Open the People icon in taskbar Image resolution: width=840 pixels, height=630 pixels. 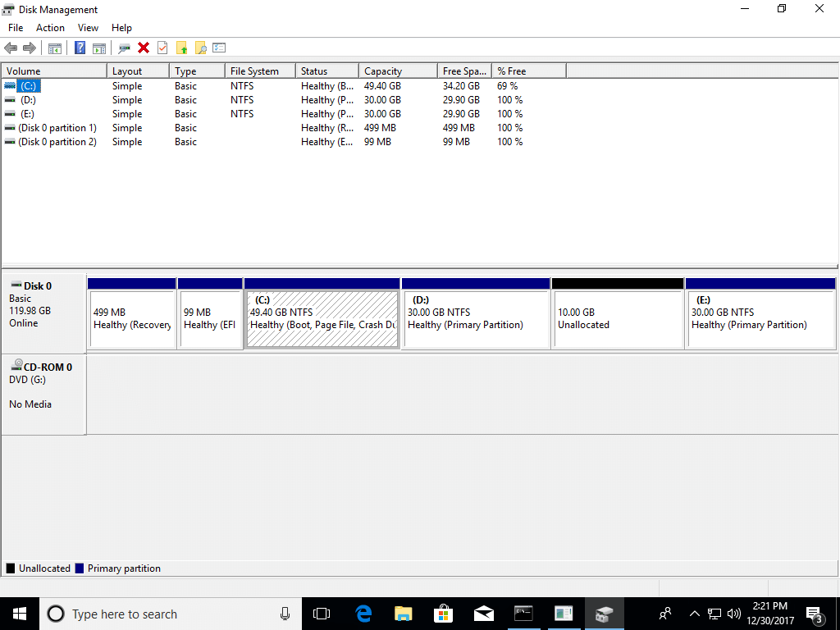coord(665,614)
